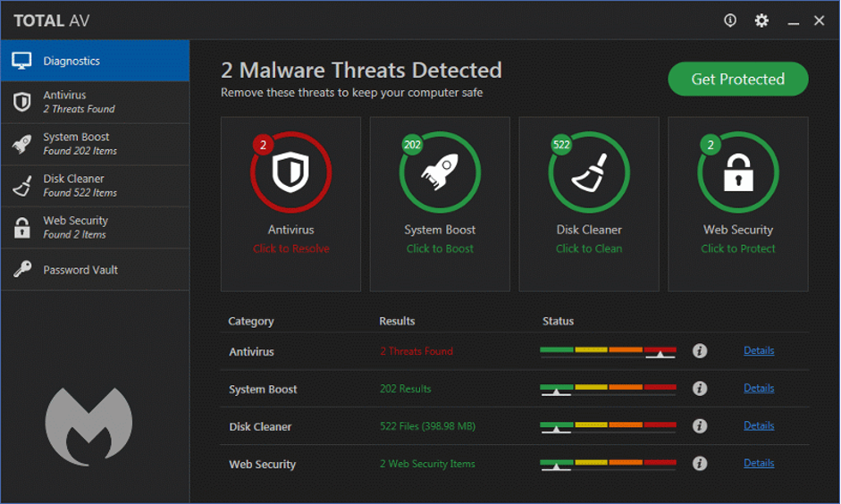Screen dimensions: 841x504
Task: Select Antivirus in the sidebar
Action: 95,102
